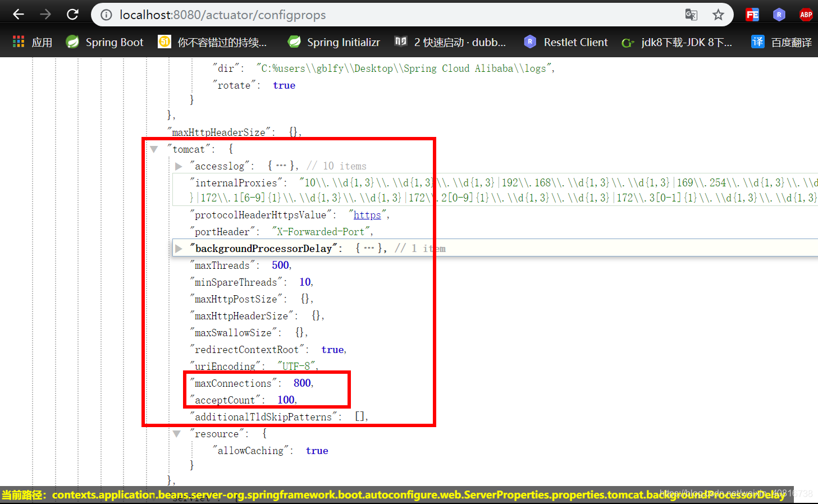The height and width of the screenshot is (504, 818).
Task: Open the 你不容错过的持续 bookmark
Action: pyautogui.click(x=212, y=42)
